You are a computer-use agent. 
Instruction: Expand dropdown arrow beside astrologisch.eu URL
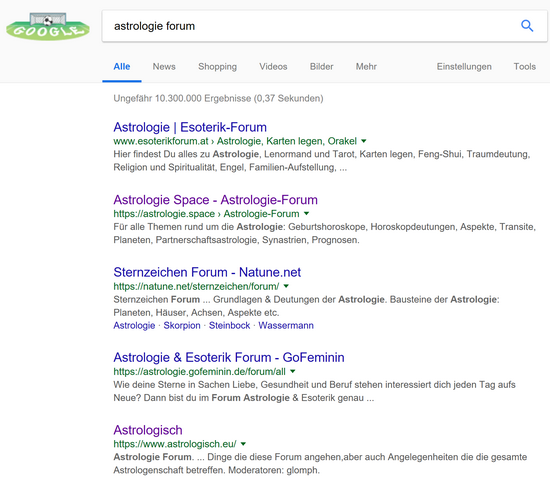coord(243,444)
